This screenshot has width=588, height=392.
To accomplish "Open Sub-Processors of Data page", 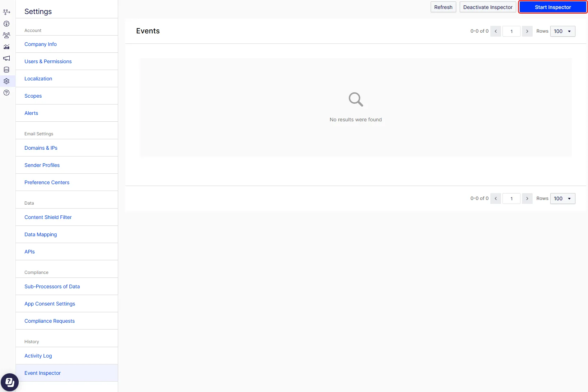I will (x=67, y=286).
